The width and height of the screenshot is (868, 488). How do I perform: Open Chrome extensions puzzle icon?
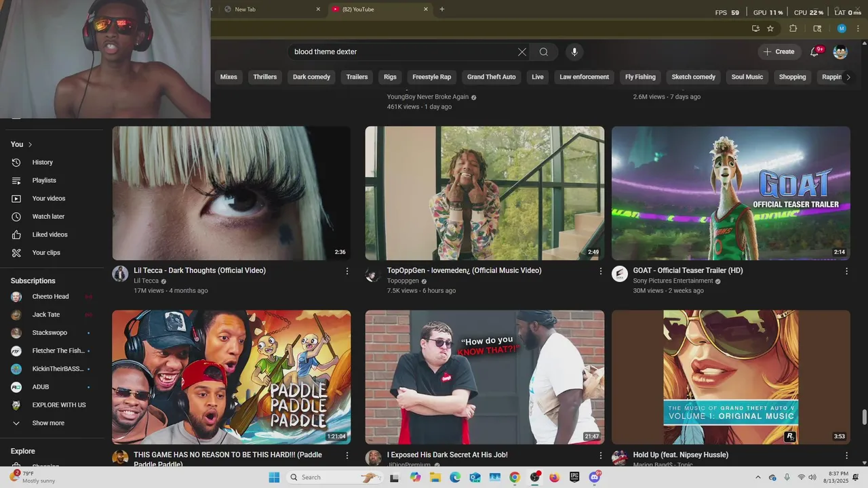(793, 28)
